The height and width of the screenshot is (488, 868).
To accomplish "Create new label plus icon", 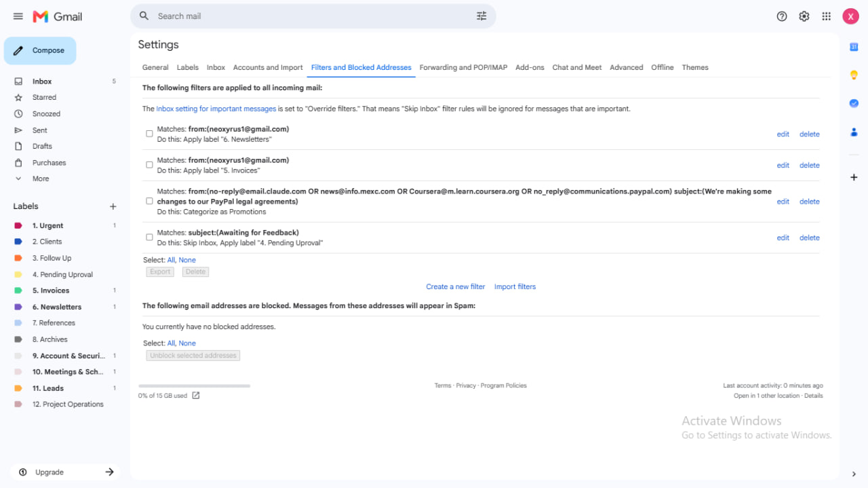I will tap(113, 206).
